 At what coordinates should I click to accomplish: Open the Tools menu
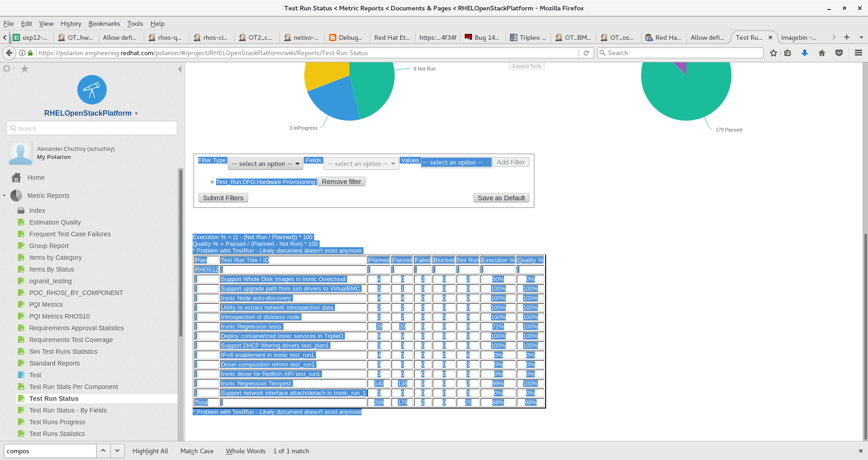[135, 23]
